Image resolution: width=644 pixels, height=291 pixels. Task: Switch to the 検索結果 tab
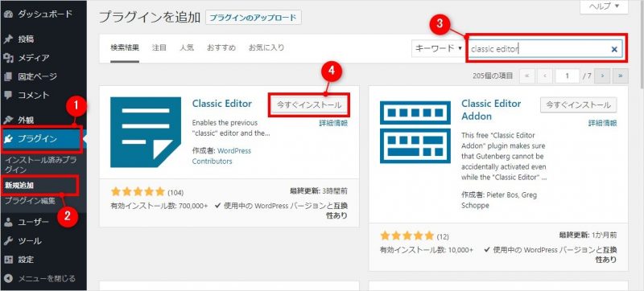pyautogui.click(x=125, y=47)
